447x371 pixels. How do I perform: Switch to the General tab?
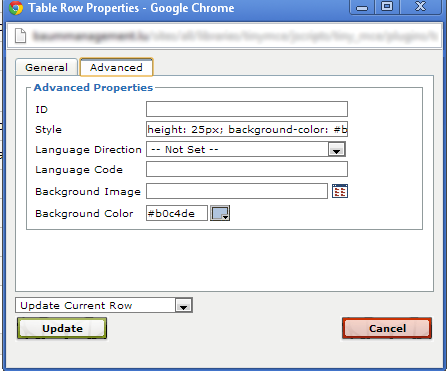[x=47, y=67]
